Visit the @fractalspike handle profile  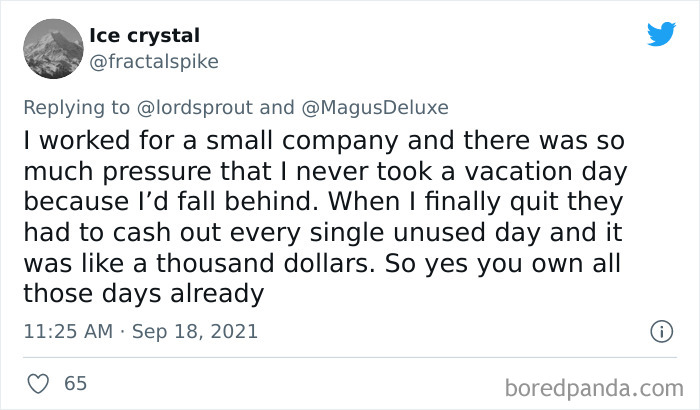(x=154, y=62)
